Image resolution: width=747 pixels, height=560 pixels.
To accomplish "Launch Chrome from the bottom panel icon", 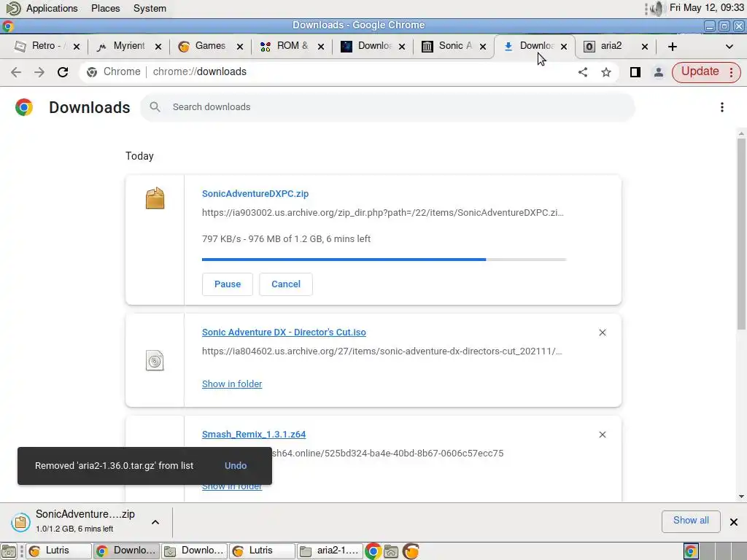I will click(373, 551).
